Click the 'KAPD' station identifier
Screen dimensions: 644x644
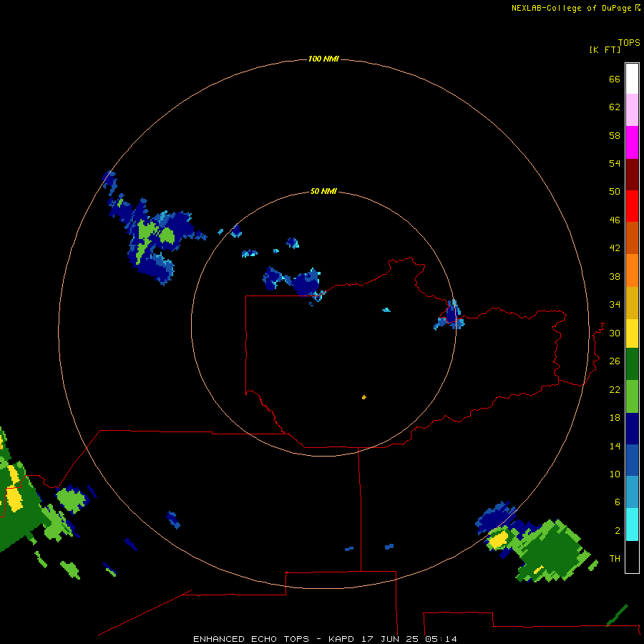341,639
